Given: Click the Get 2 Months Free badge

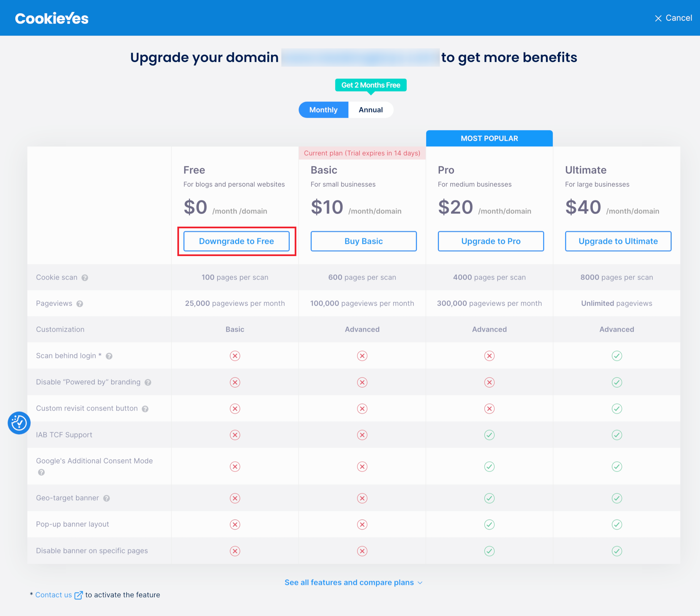Looking at the screenshot, I should (371, 85).
